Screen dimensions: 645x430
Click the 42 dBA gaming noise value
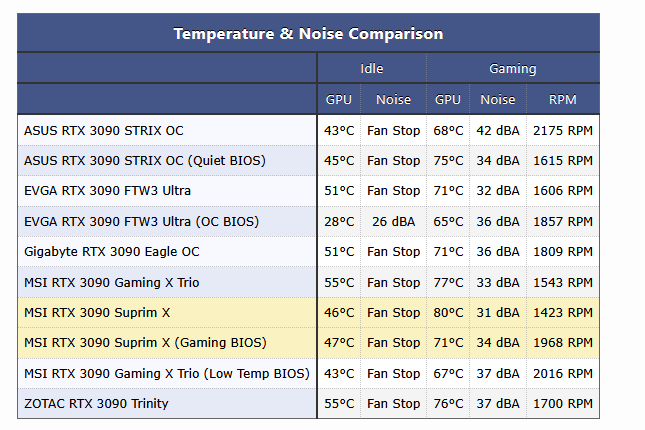click(x=497, y=130)
